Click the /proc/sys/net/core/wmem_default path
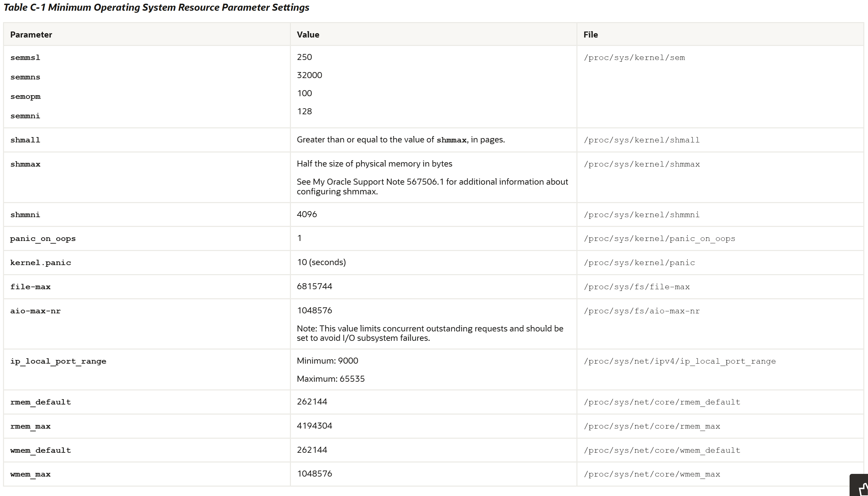This screenshot has width=868, height=496. point(662,450)
